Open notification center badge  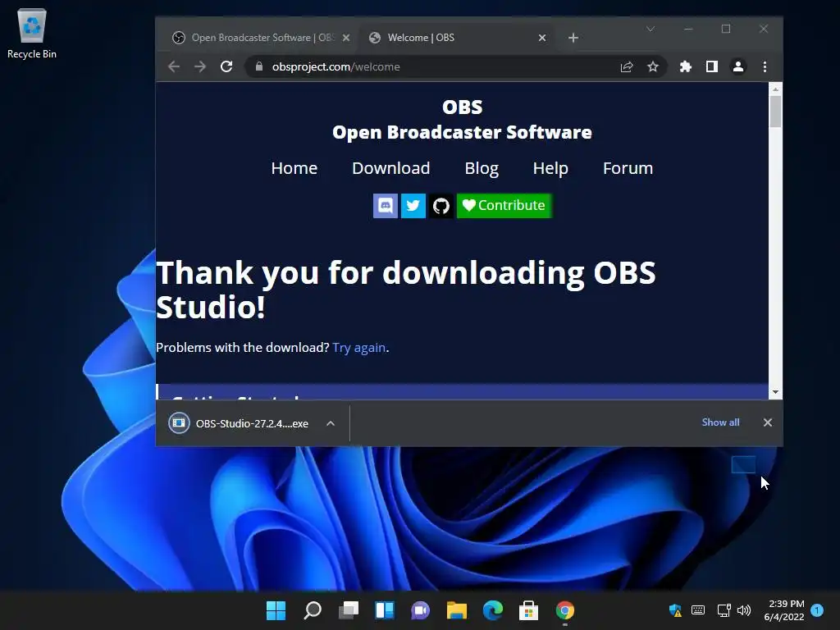click(817, 610)
